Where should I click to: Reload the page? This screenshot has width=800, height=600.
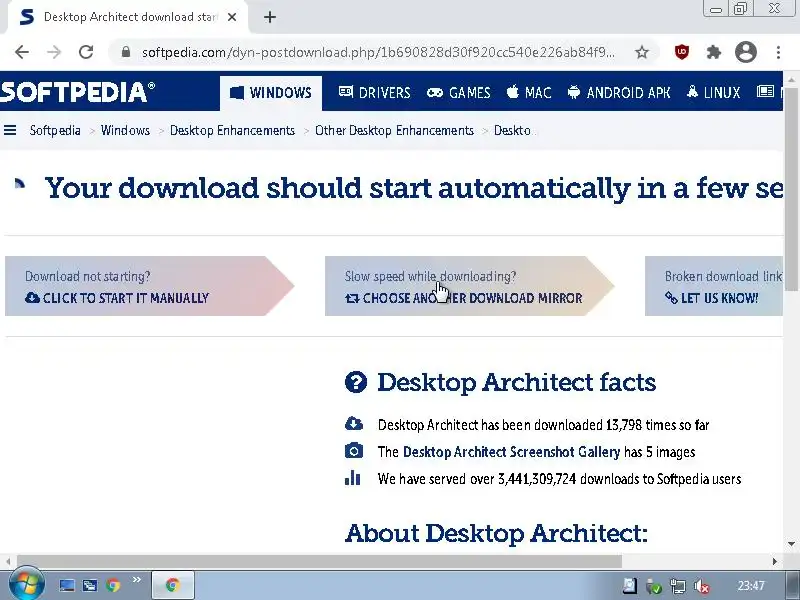click(x=86, y=52)
